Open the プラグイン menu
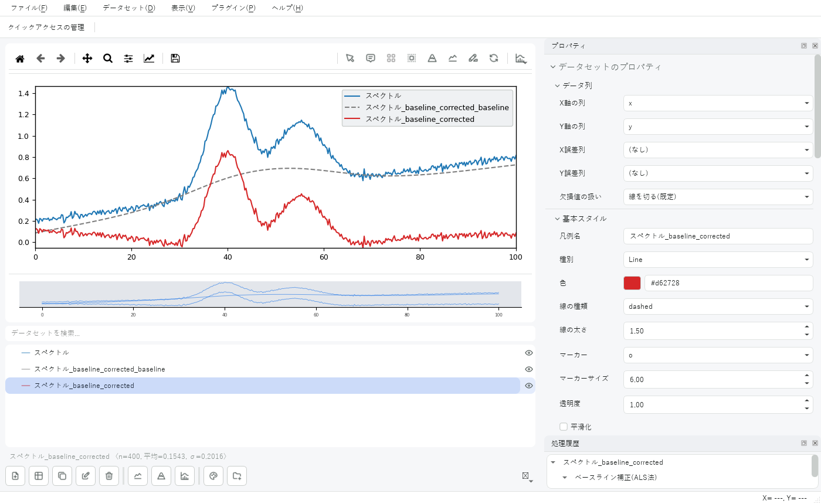 (233, 8)
